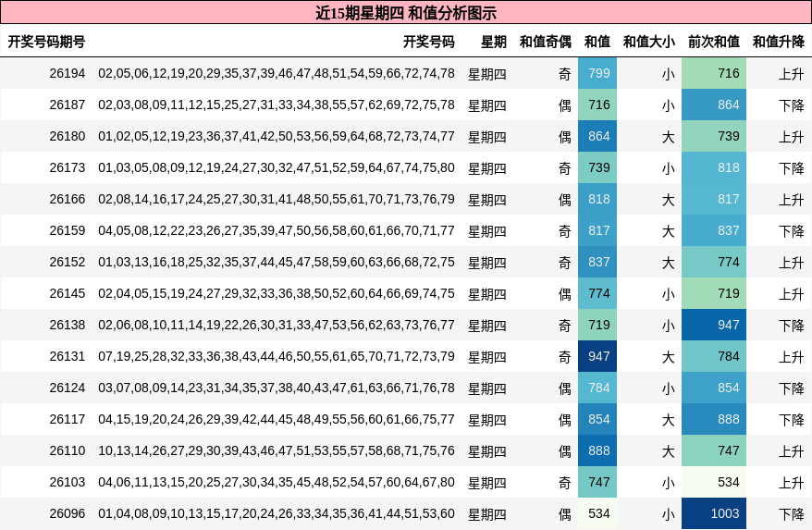This screenshot has height=530, width=812.
Task: Click the 和值奇偶 column header
Action: click(546, 42)
